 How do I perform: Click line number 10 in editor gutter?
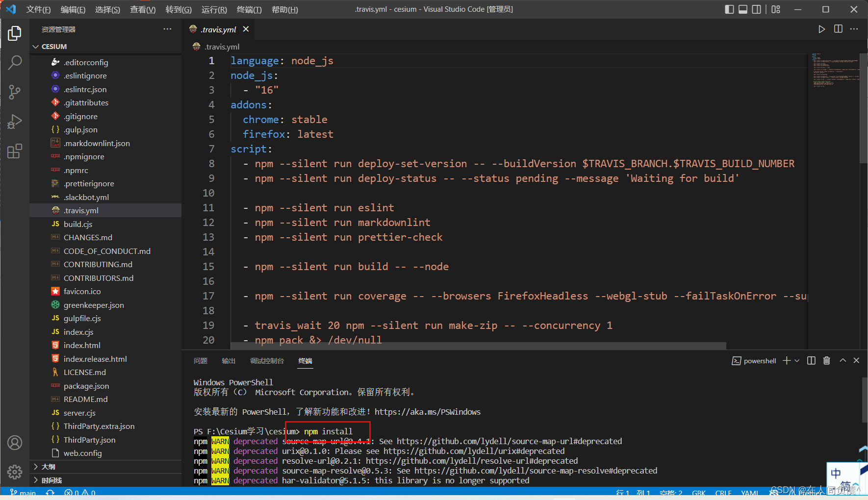pos(208,193)
